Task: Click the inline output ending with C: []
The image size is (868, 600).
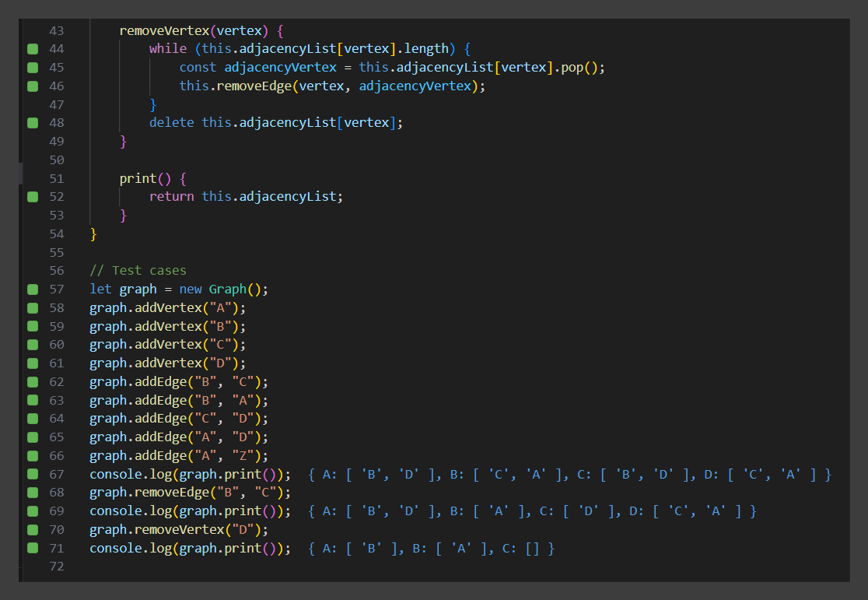Action: [431, 548]
